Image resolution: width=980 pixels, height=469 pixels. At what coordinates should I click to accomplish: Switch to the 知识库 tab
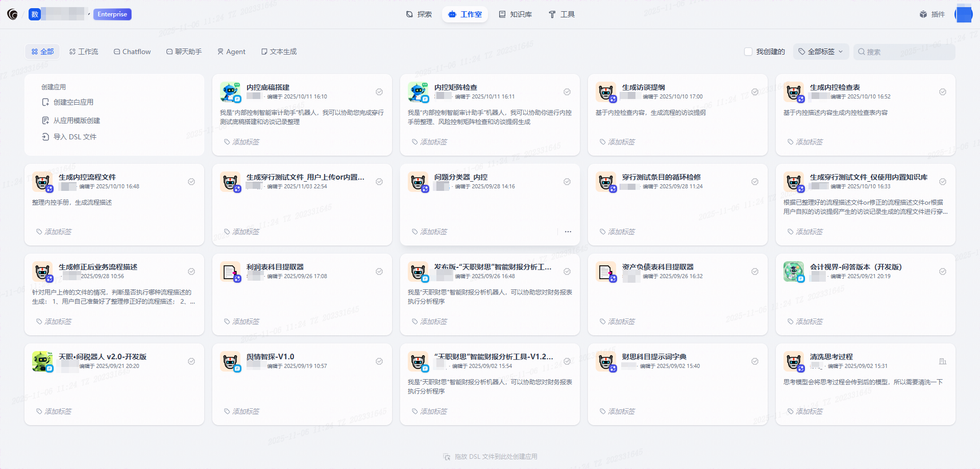click(x=516, y=14)
